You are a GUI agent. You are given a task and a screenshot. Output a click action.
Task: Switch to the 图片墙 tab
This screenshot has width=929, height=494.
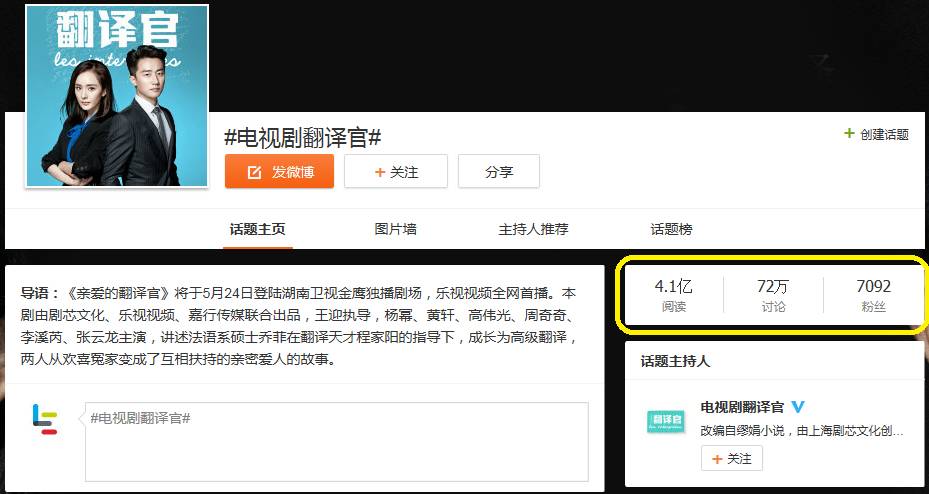(395, 229)
